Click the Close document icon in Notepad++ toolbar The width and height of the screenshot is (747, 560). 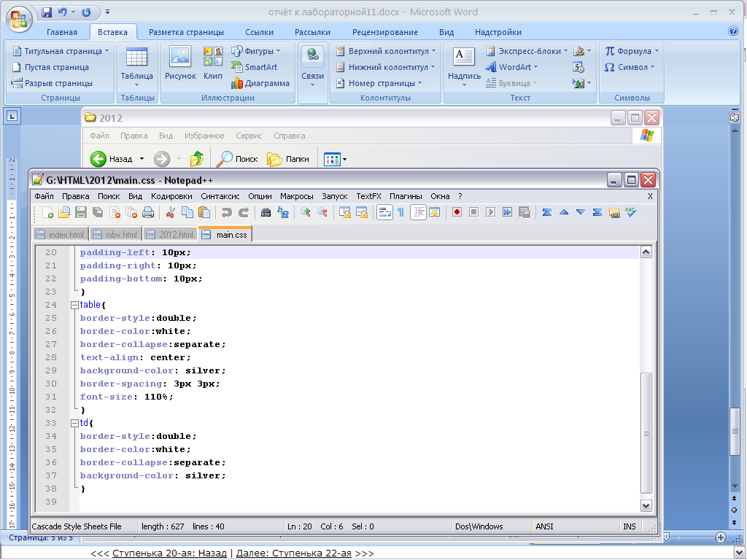115,212
